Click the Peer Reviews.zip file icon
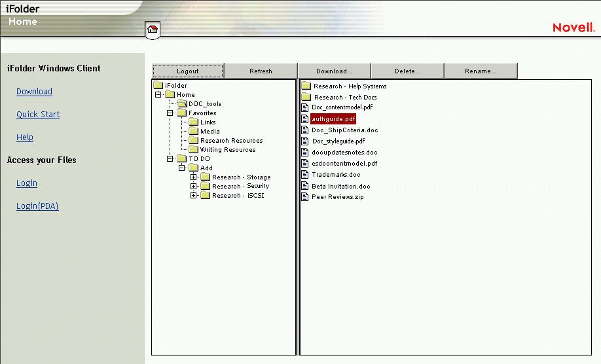 (304, 197)
